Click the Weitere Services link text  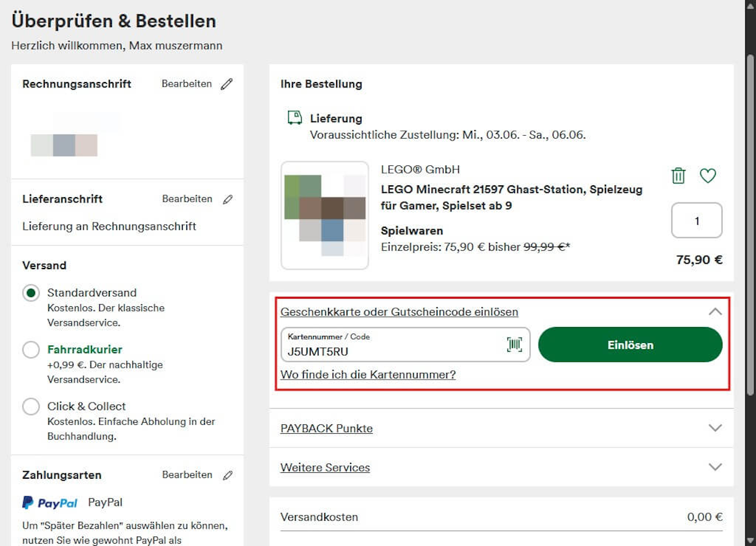point(325,467)
